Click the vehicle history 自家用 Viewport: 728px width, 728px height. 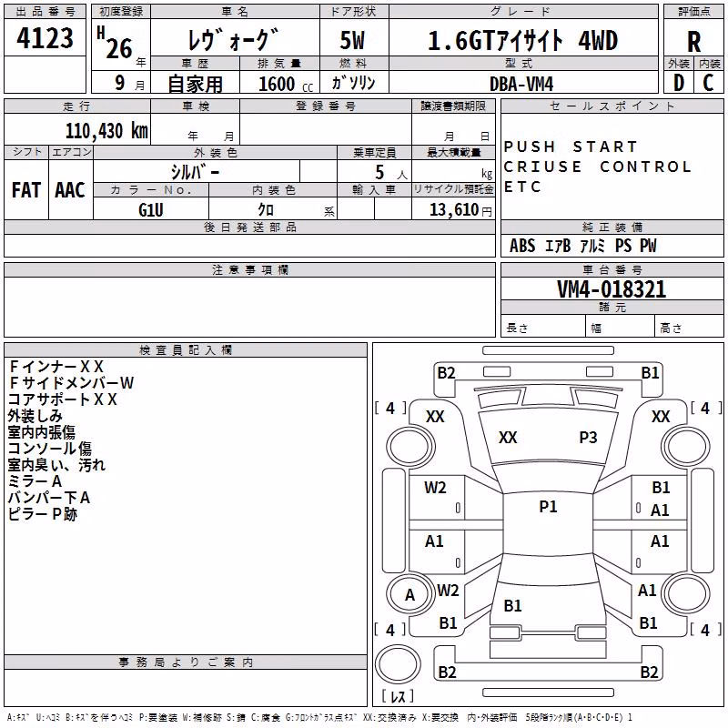[195, 84]
